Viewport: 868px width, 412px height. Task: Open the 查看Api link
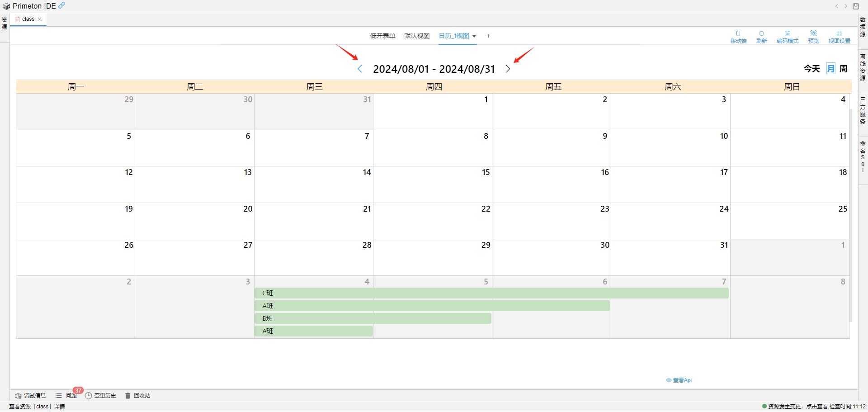tap(682, 380)
